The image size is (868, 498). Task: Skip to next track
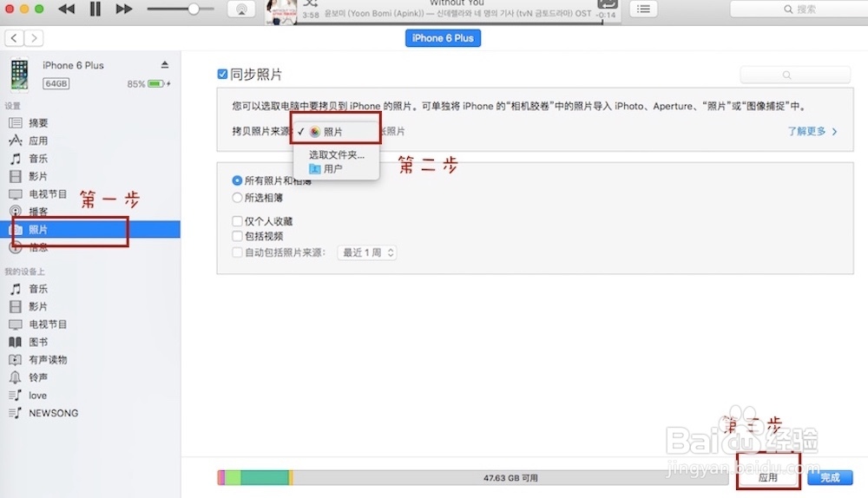coord(124,9)
